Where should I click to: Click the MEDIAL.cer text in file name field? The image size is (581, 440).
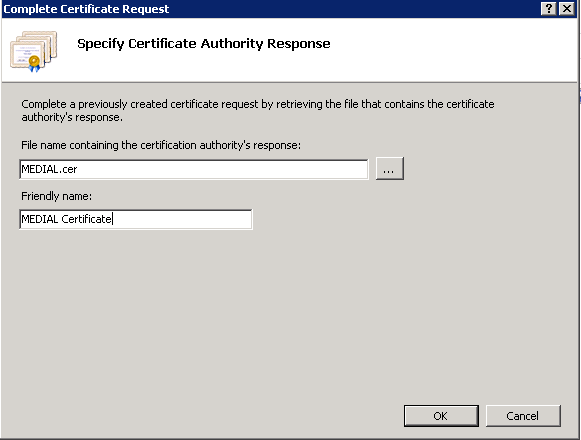[x=49, y=169]
